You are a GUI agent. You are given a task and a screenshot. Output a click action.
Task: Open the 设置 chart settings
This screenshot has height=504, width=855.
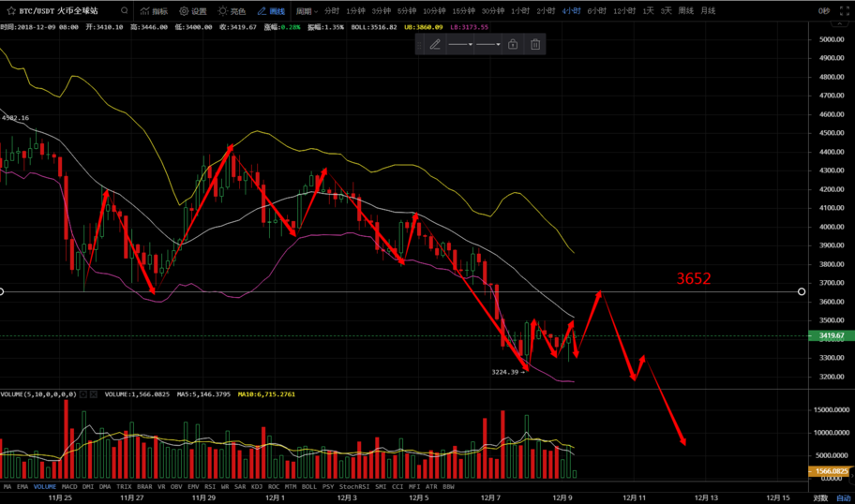click(x=192, y=11)
